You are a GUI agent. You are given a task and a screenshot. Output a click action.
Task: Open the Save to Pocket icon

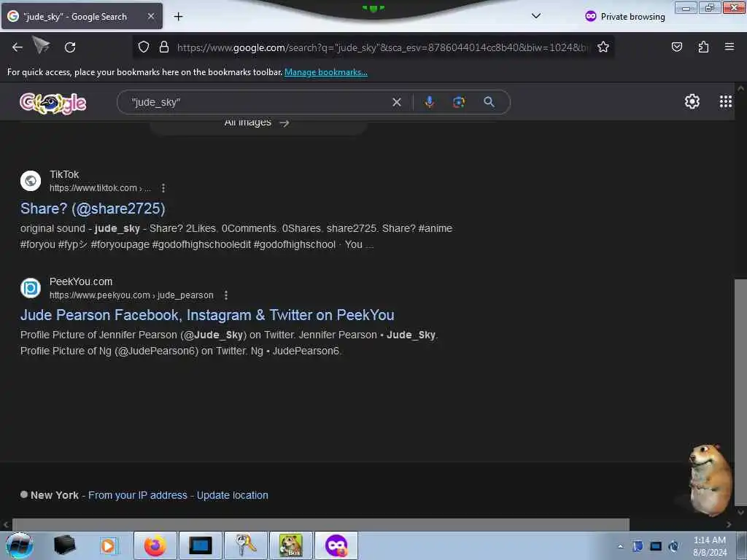(x=676, y=47)
